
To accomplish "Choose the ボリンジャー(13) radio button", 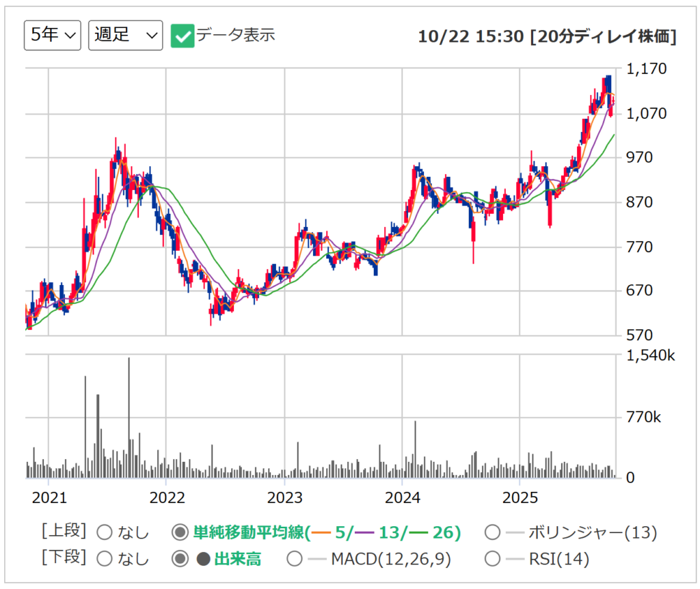I will (x=492, y=532).
